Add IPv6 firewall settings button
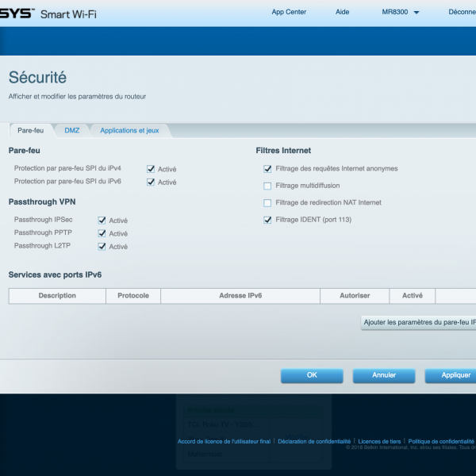476x476 pixels. [419, 322]
